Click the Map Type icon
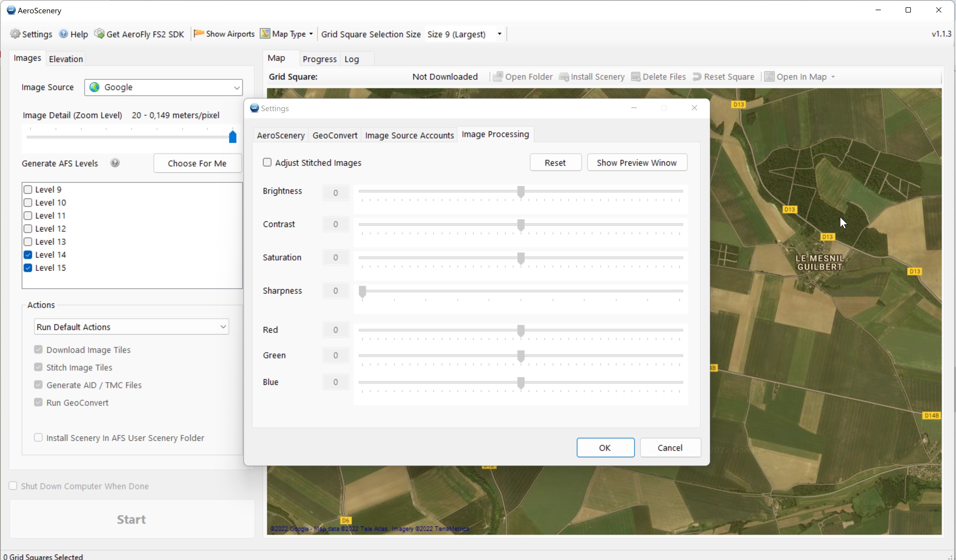 tap(265, 34)
